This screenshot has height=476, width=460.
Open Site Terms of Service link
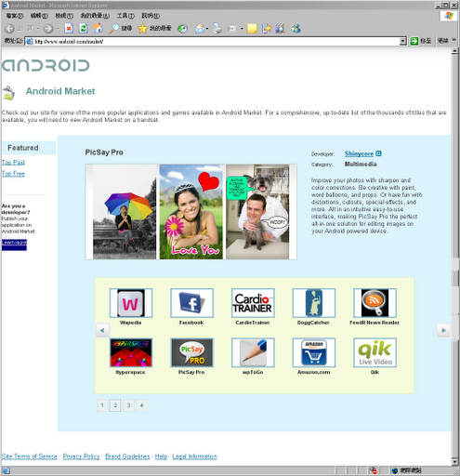click(x=30, y=456)
